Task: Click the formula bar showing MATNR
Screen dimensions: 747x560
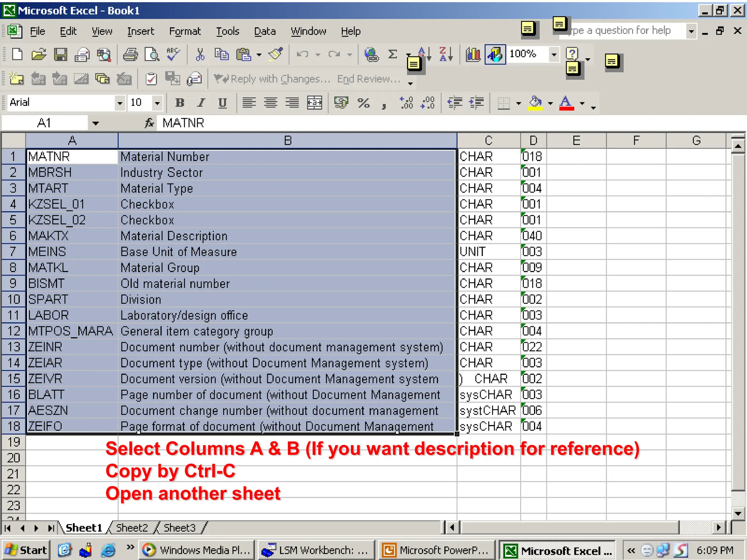Action: 451,123
